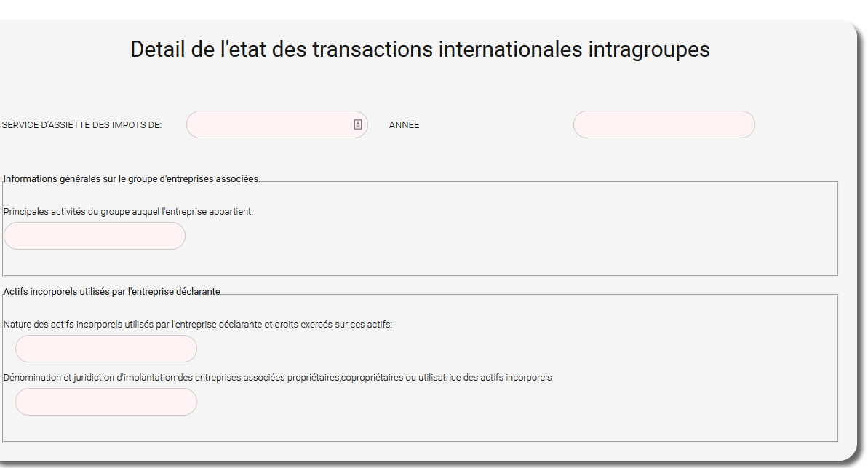Focus the Service d'assiette des impôts input
This screenshot has height=468, width=868.
pyautogui.click(x=276, y=124)
